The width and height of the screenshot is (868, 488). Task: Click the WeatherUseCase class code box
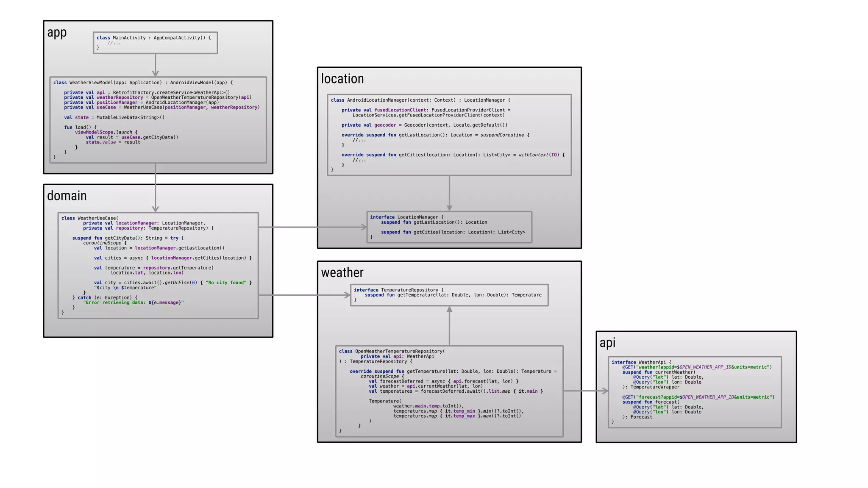(x=158, y=265)
